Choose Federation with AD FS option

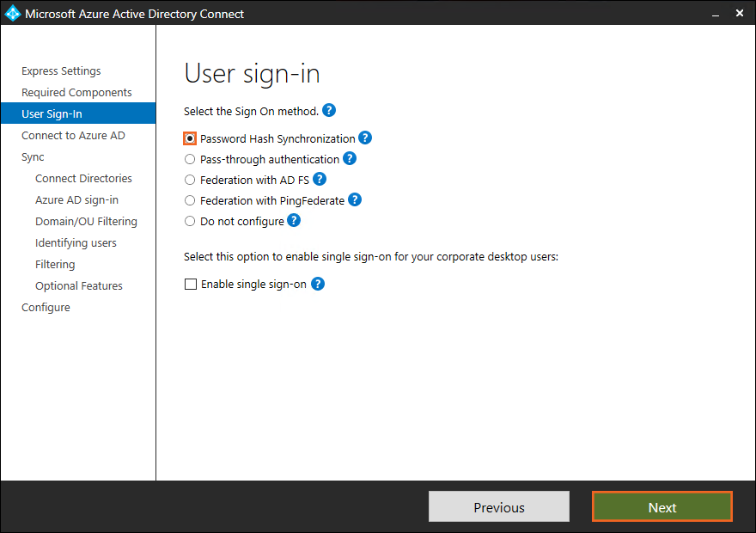pyautogui.click(x=190, y=180)
